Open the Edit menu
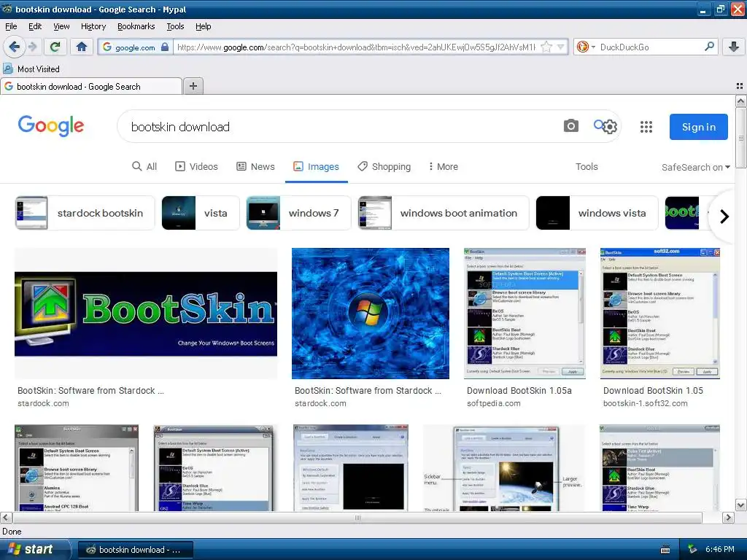This screenshot has width=747, height=560. (x=35, y=26)
